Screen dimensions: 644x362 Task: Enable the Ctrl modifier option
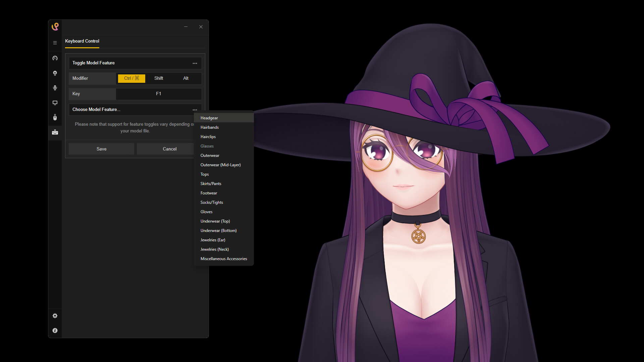tap(131, 78)
